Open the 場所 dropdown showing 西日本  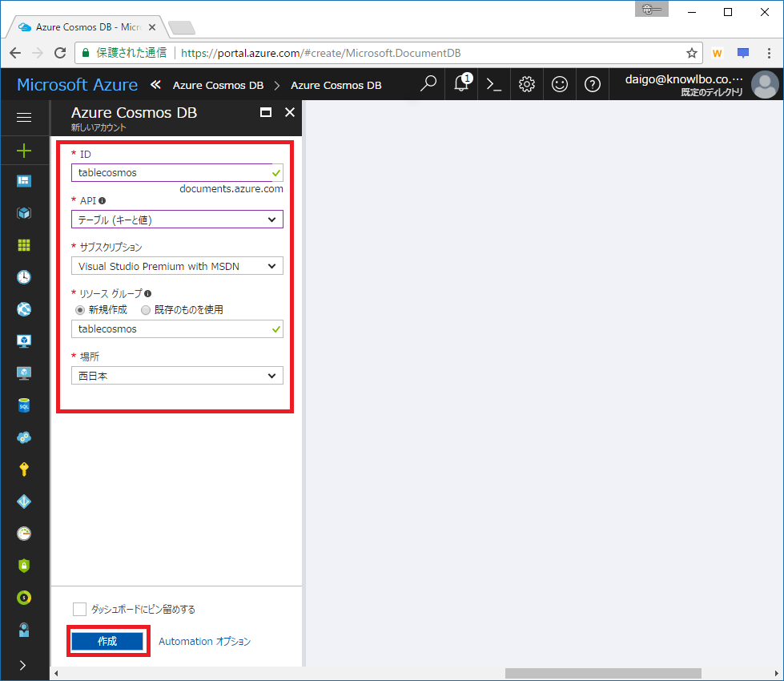pyautogui.click(x=177, y=376)
